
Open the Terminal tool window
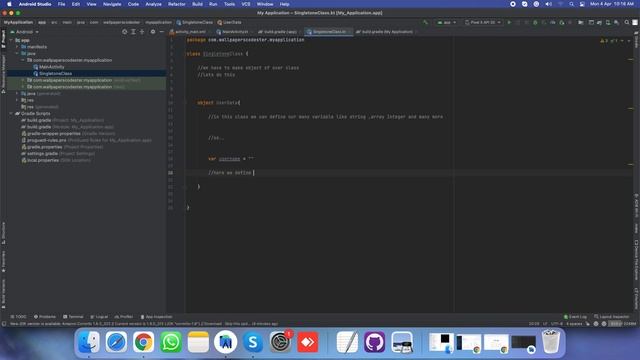pos(73,317)
